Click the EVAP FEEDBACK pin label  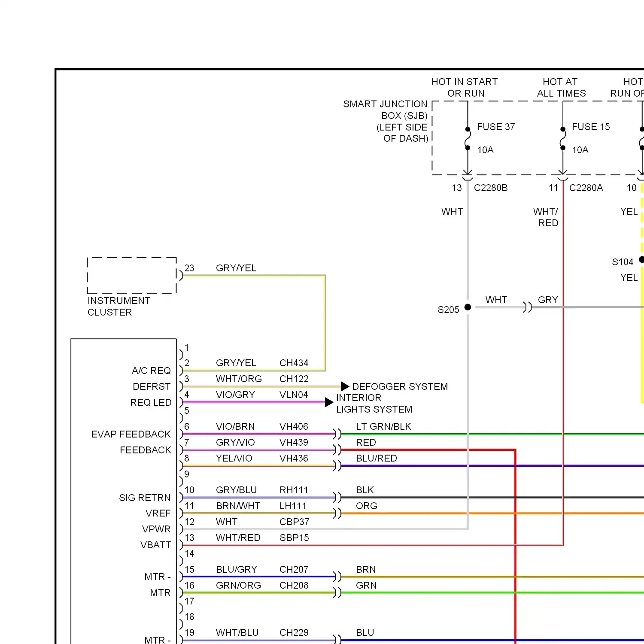click(x=131, y=434)
